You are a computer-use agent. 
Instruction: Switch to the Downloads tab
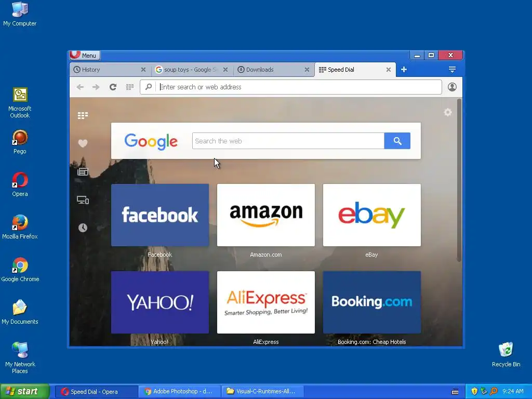[x=273, y=70]
